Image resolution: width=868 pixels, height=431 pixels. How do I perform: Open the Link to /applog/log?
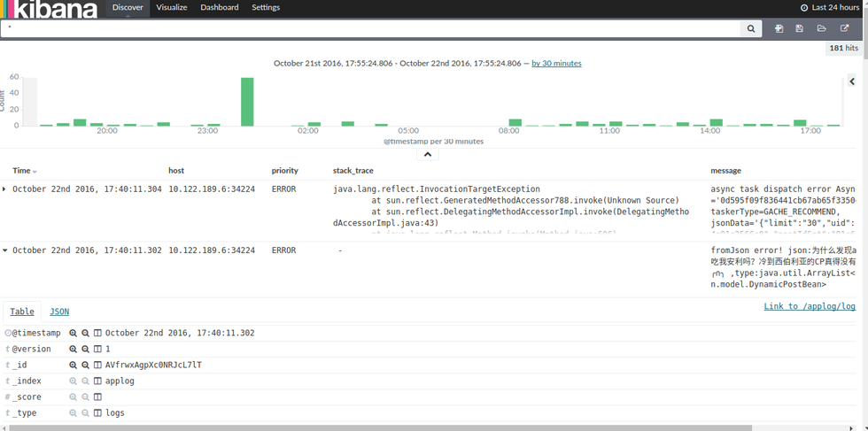[x=810, y=306]
